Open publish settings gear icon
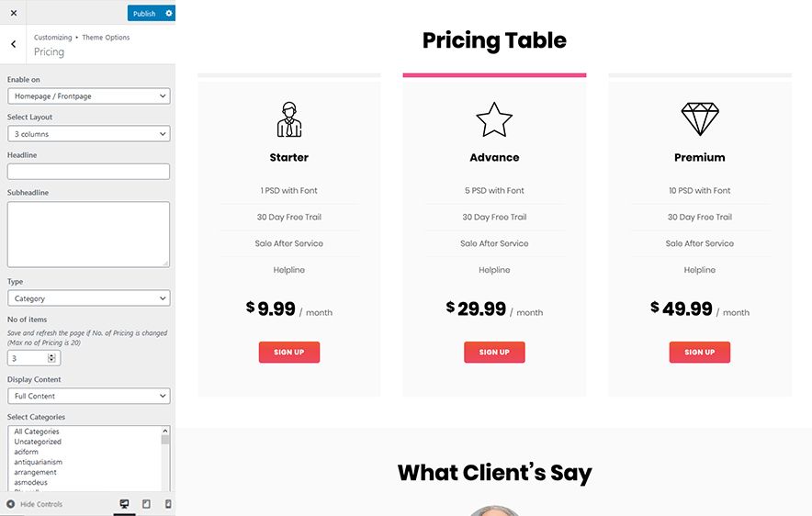Viewport: 812px width, 516px height. 168,14
